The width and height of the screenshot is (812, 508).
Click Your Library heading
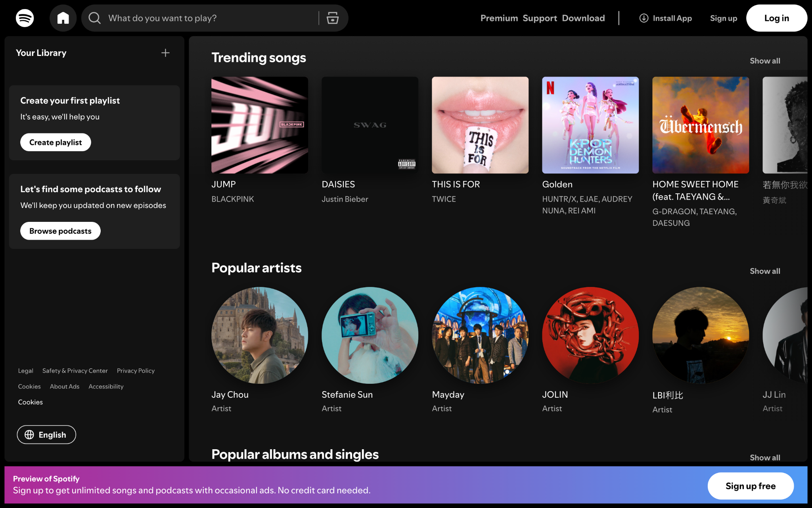point(41,53)
